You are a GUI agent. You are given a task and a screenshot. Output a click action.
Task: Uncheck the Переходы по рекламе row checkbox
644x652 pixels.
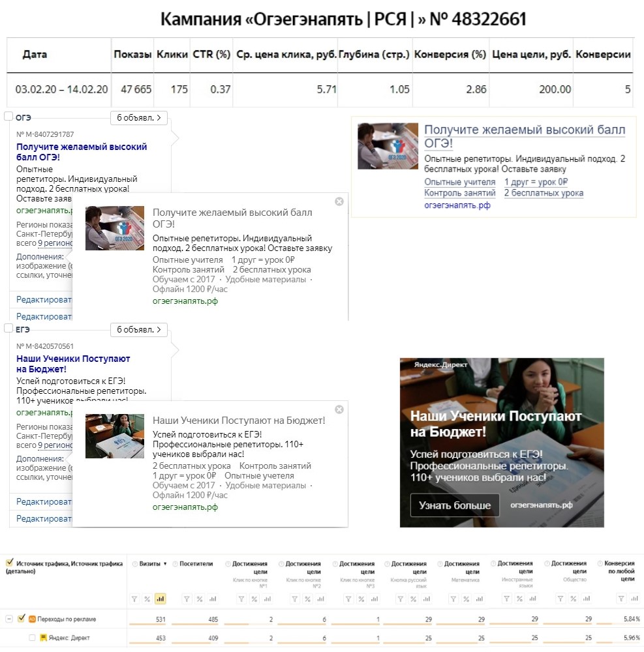tap(22, 618)
